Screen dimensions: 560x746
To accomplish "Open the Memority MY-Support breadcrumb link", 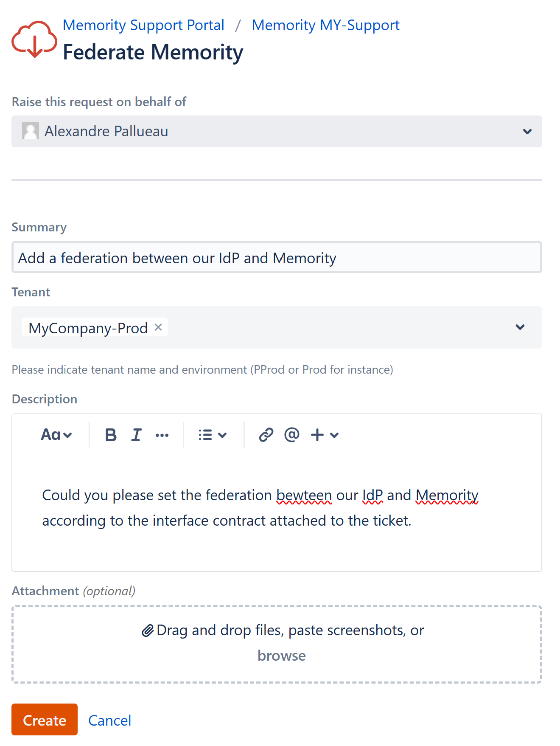I will click(325, 25).
